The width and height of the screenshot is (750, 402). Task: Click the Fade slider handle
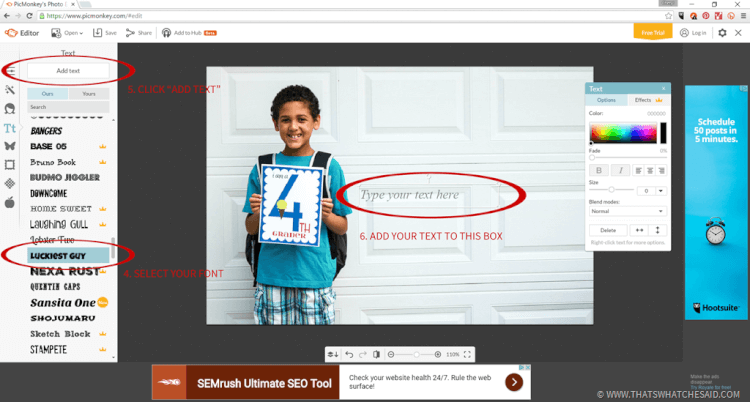592,157
